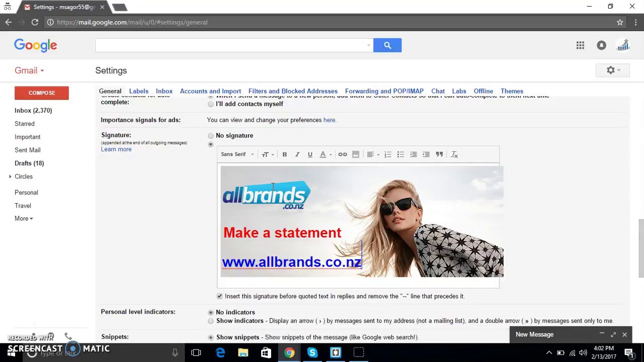Pop out the New Message window

pos(613,334)
